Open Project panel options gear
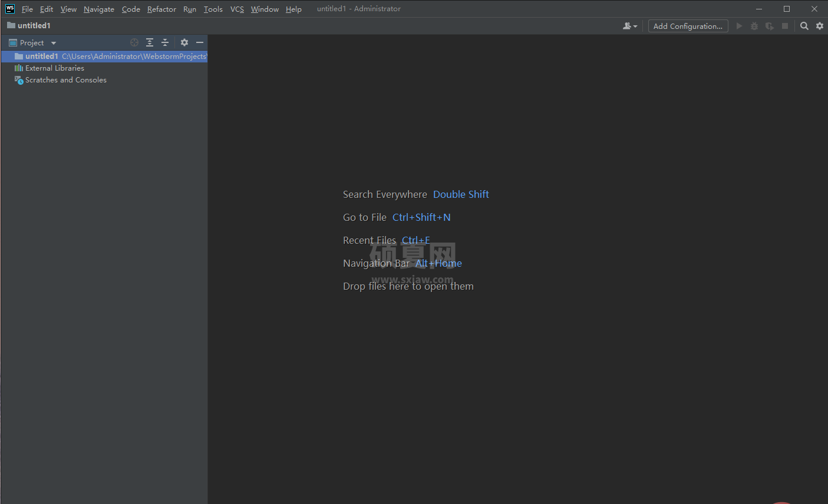828x504 pixels. (x=184, y=42)
